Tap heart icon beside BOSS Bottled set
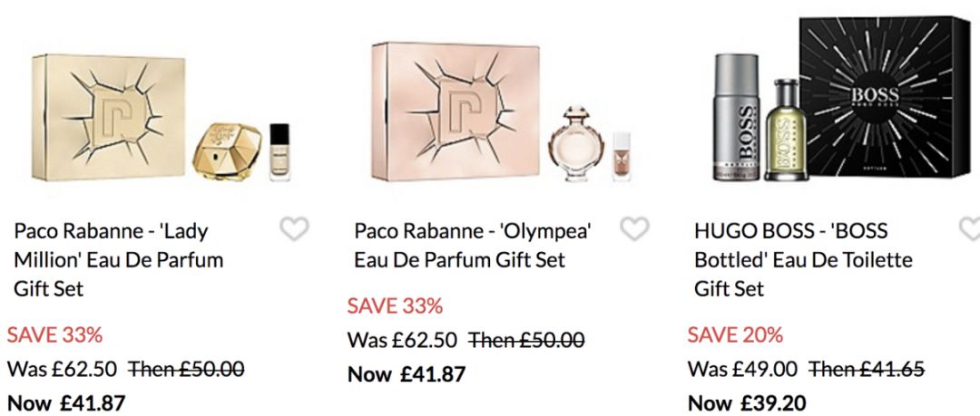The width and height of the screenshot is (980, 416). click(970, 230)
